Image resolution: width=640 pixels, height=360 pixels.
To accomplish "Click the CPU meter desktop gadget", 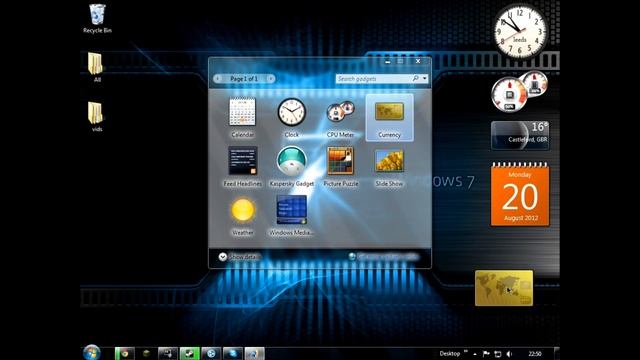I will 519,91.
